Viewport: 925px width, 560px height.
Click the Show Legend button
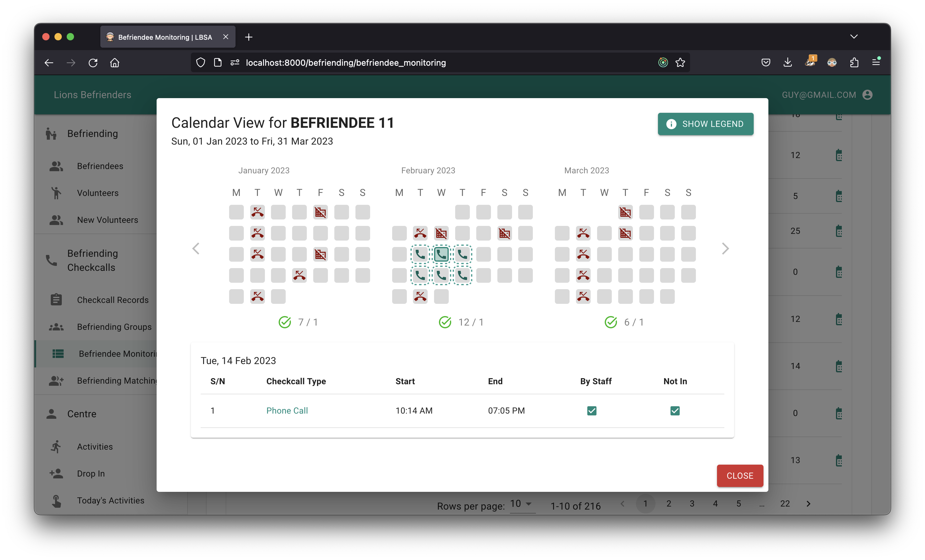[x=705, y=124]
